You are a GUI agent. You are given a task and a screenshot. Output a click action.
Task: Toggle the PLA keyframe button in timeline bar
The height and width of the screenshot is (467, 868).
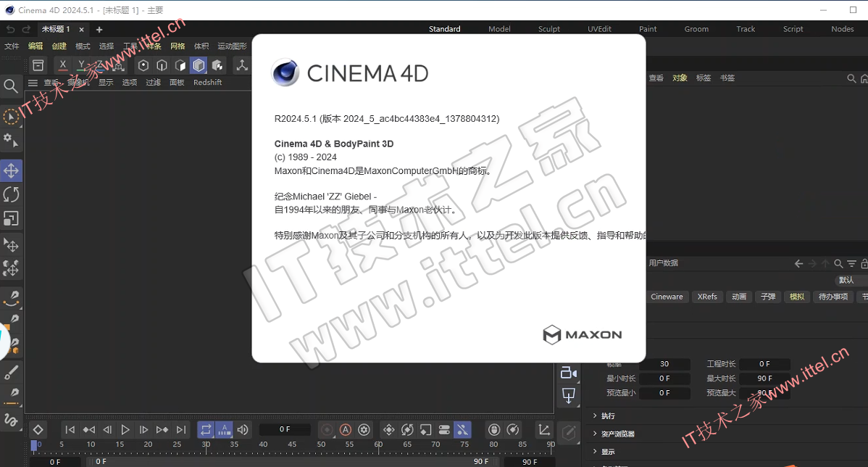(x=462, y=430)
